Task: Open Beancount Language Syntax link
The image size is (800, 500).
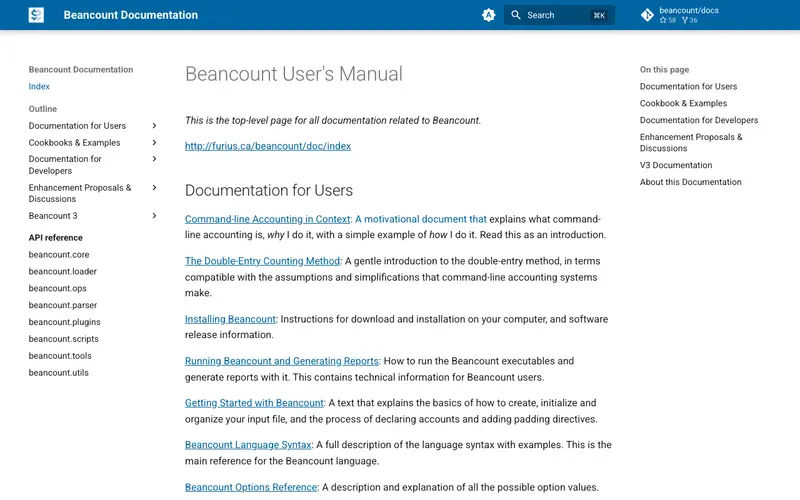Action: click(248, 444)
